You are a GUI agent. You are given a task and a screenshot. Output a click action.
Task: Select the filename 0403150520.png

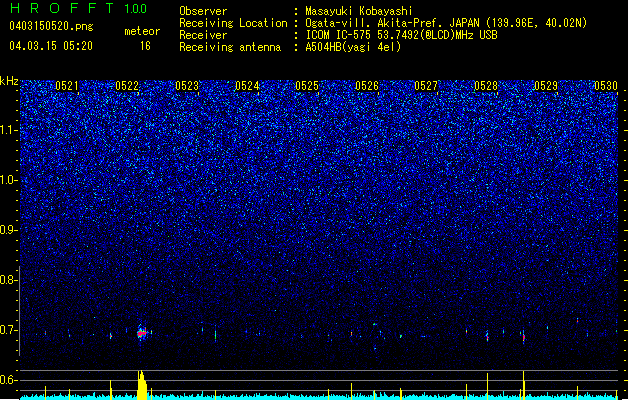tap(51, 26)
